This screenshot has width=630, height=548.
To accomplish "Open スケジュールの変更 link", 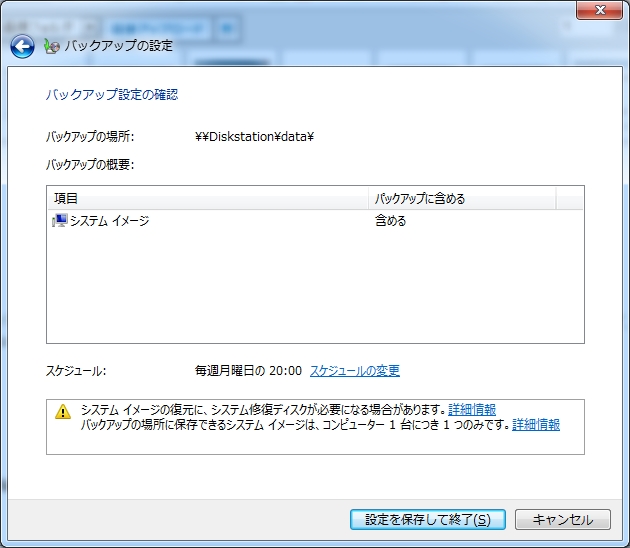I will pyautogui.click(x=355, y=370).
